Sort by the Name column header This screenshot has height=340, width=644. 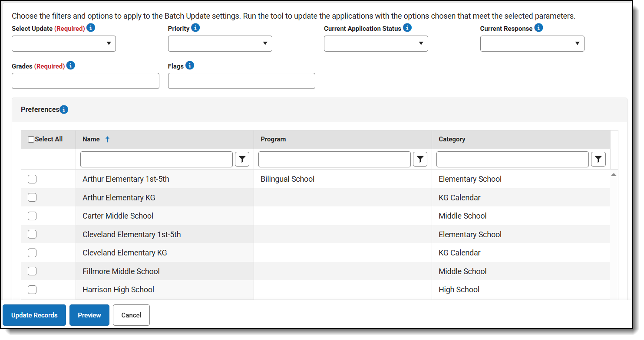point(91,139)
